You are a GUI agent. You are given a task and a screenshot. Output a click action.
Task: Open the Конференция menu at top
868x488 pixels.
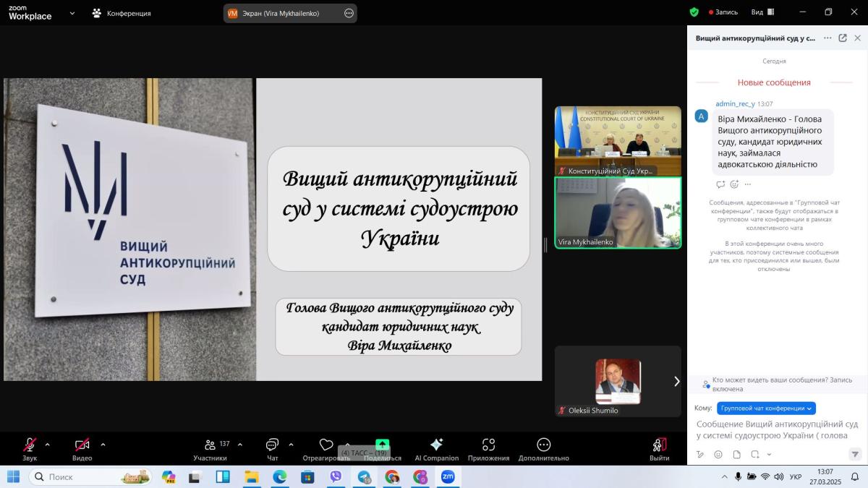122,13
